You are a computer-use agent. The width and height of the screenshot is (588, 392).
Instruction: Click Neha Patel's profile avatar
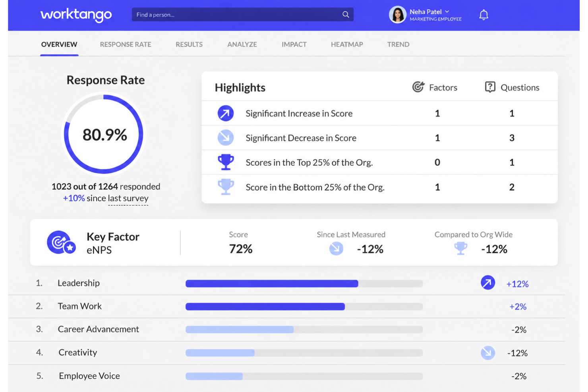[x=397, y=15]
